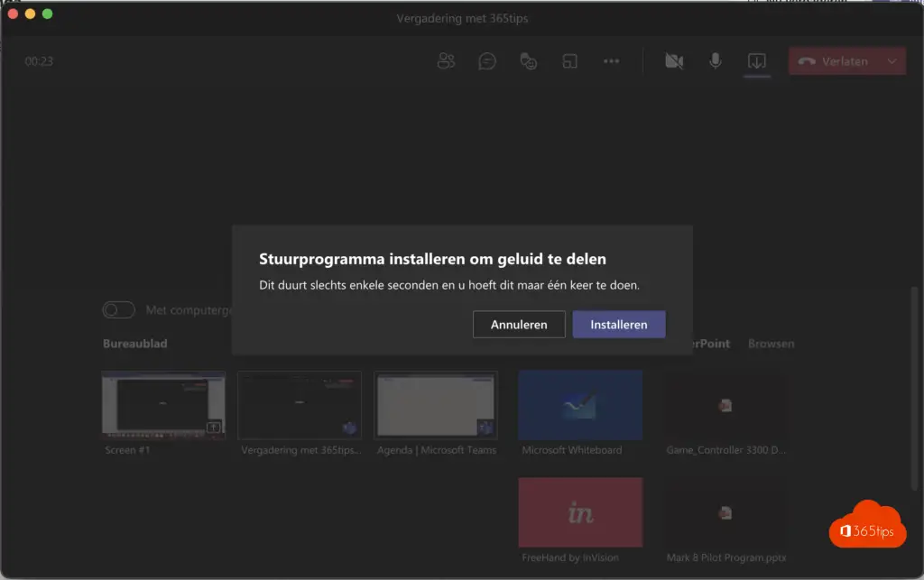Select Mark 8 Pilot Program.pptx file
This screenshot has height=580, width=924.
point(725,512)
